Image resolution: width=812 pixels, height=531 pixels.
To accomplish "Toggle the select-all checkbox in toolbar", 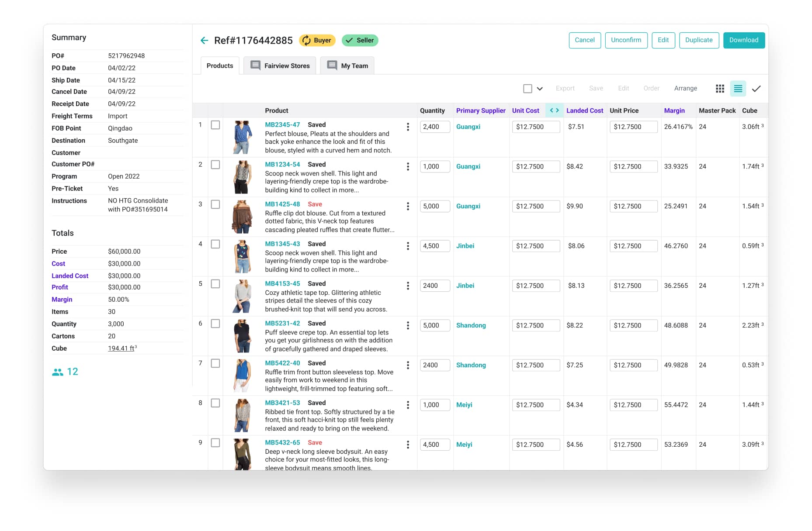I will point(527,89).
